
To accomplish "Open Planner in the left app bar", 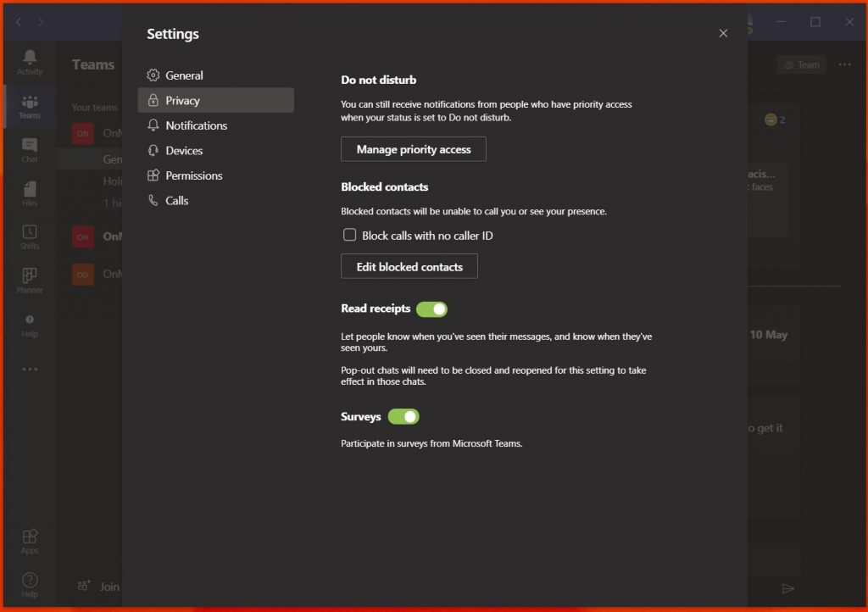I will 30,281.
